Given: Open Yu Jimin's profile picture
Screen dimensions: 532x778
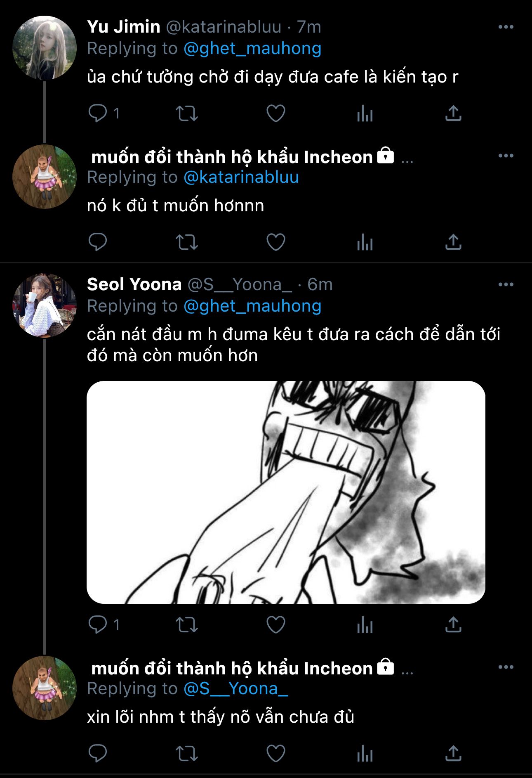Looking at the screenshot, I should [45, 48].
